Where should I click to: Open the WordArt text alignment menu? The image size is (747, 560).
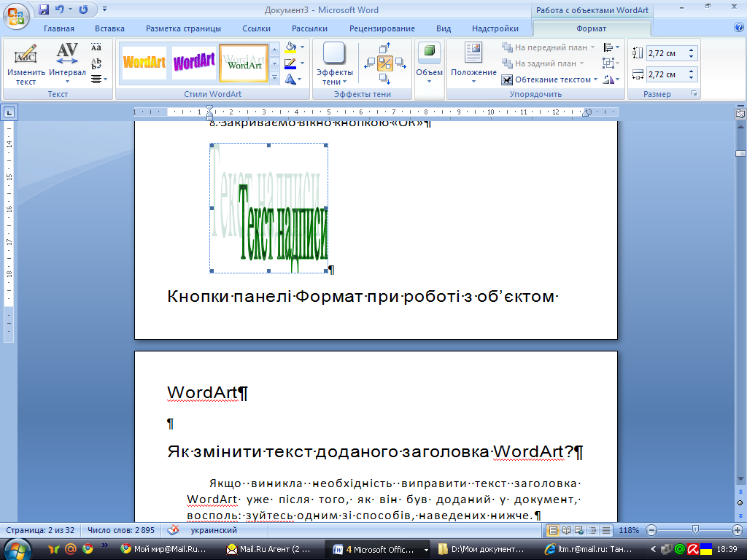point(98,79)
